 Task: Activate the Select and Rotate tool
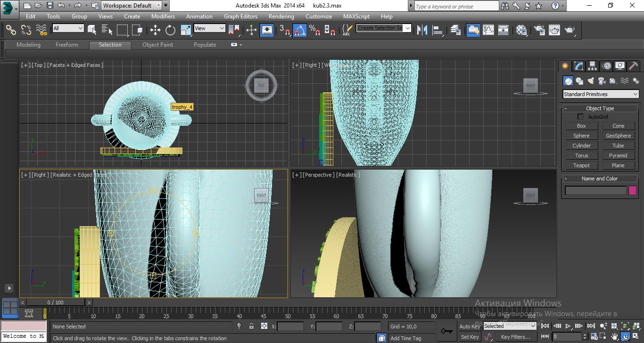tap(170, 30)
